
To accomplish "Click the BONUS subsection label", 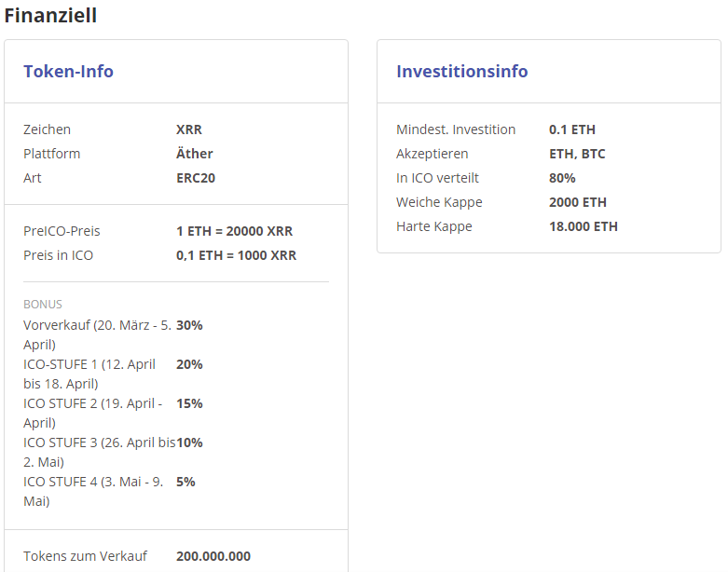I will [43, 304].
